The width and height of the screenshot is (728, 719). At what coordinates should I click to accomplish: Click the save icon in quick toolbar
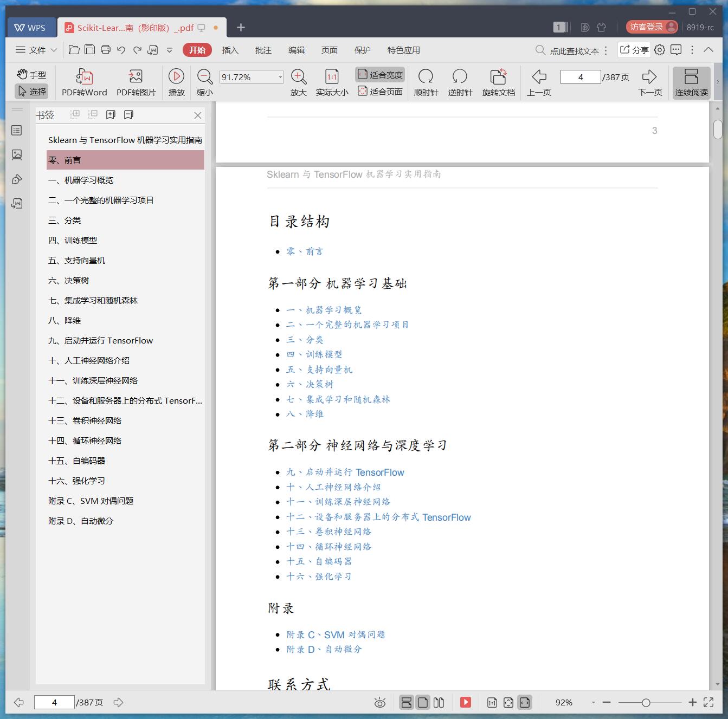pos(90,50)
